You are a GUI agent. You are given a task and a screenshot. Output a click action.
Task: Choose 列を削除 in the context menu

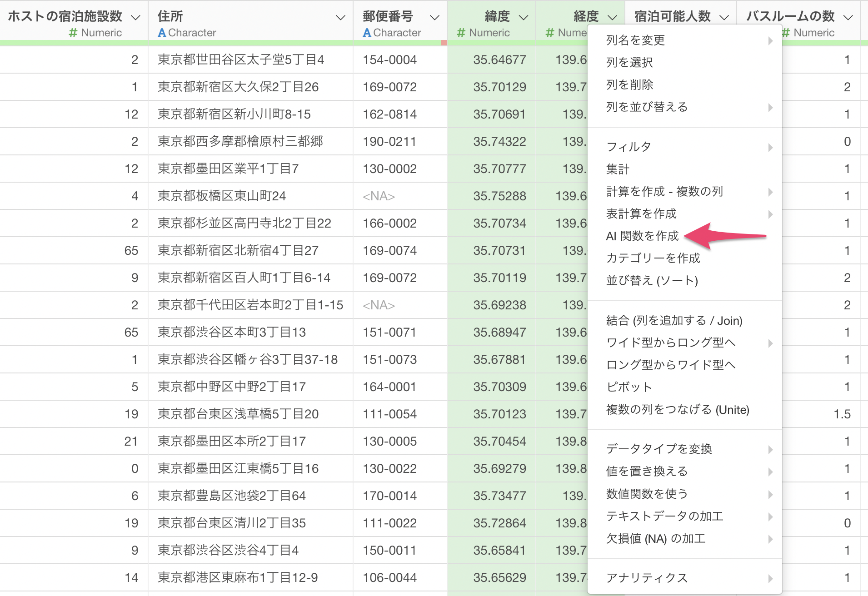click(629, 84)
